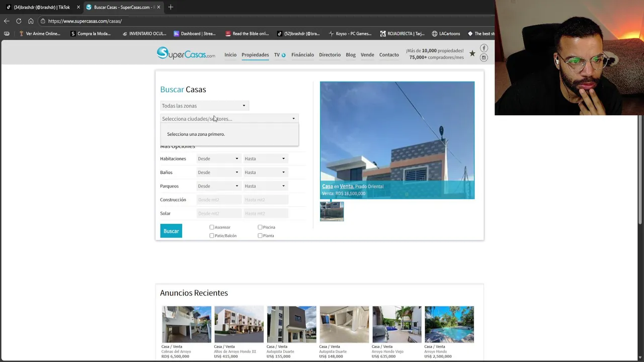
Task: Click Construcción Hasta mt2 field
Action: 266,200
